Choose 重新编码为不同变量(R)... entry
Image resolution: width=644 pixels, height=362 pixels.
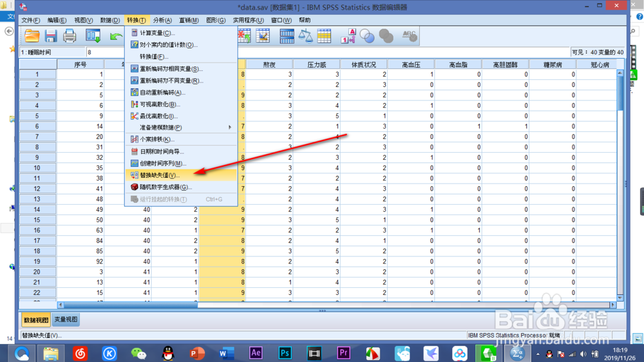pyautogui.click(x=181, y=81)
